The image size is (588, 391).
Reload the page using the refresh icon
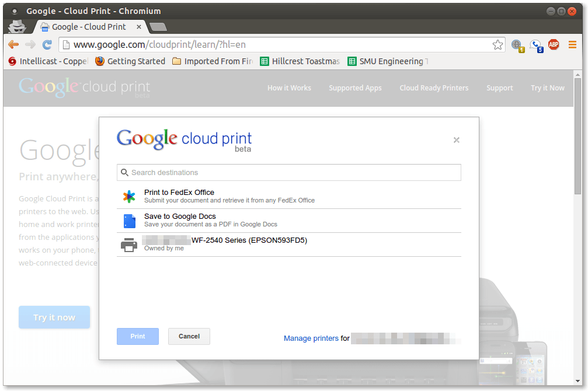[x=47, y=44]
